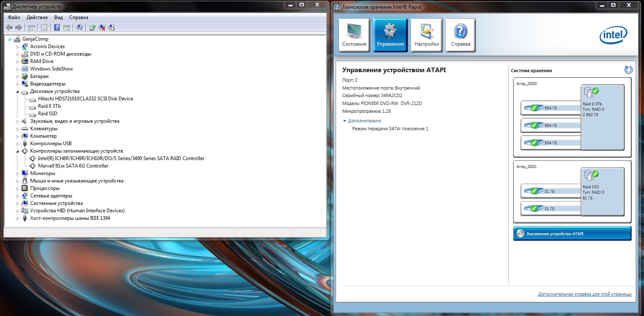Image resolution: width=644 pixels, height=316 pixels.
Task: Click the blue question mark help toolbar icon
Action: click(x=57, y=27)
